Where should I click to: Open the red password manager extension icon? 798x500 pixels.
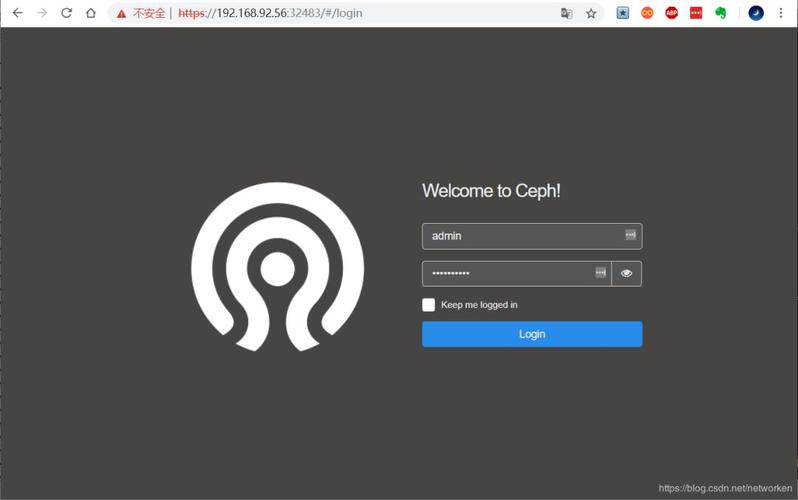(x=696, y=13)
